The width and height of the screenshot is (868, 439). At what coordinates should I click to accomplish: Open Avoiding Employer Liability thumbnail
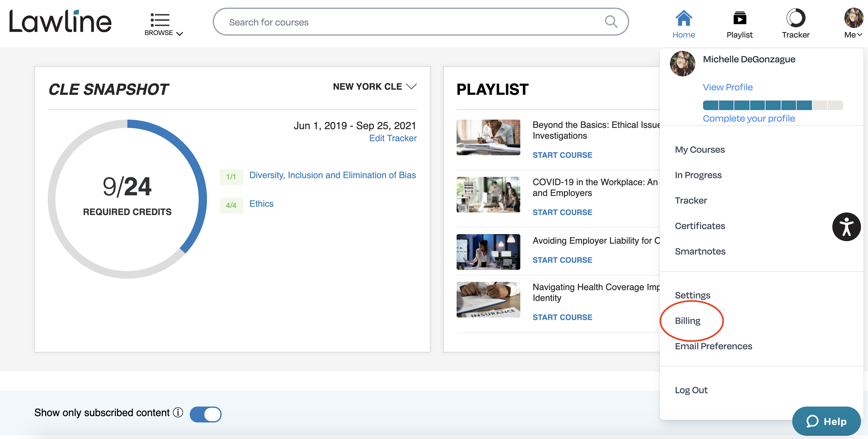point(488,252)
